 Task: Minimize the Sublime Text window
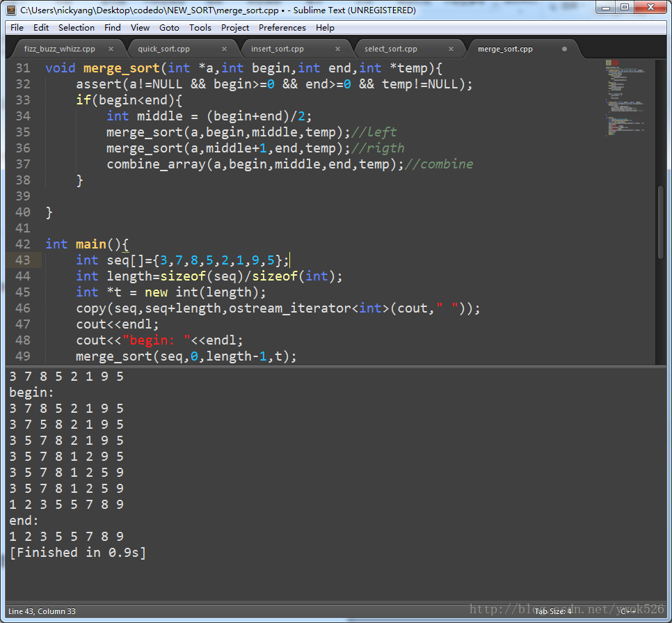click(606, 8)
